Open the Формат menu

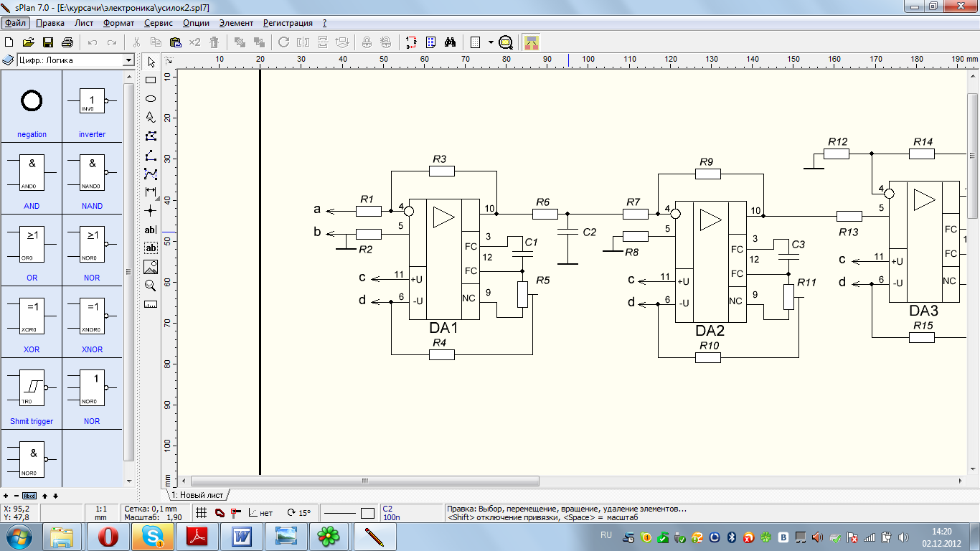point(118,22)
